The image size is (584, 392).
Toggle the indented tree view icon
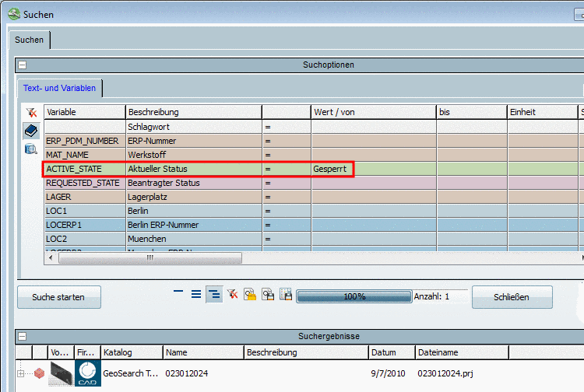tap(214, 295)
